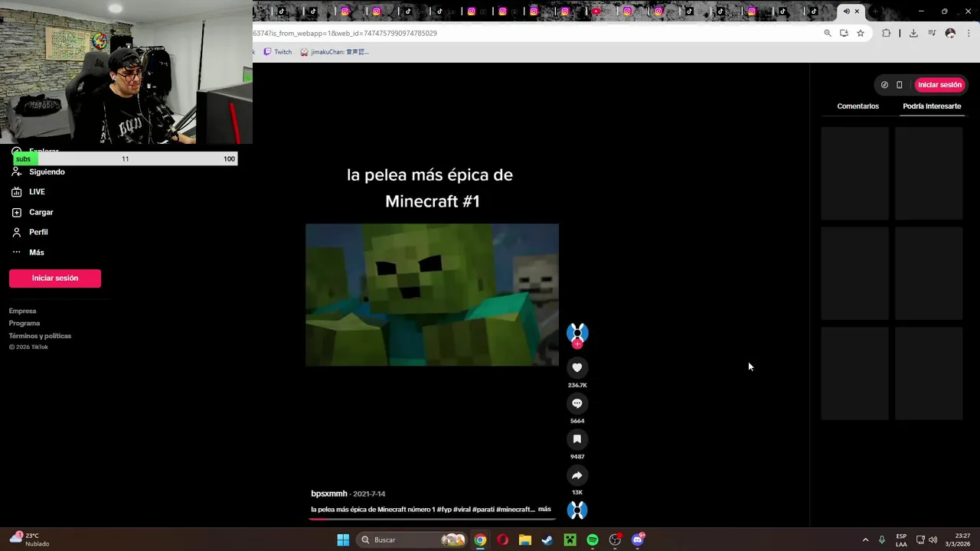Open Chrome's zoom magnifier in address bar

tap(828, 33)
